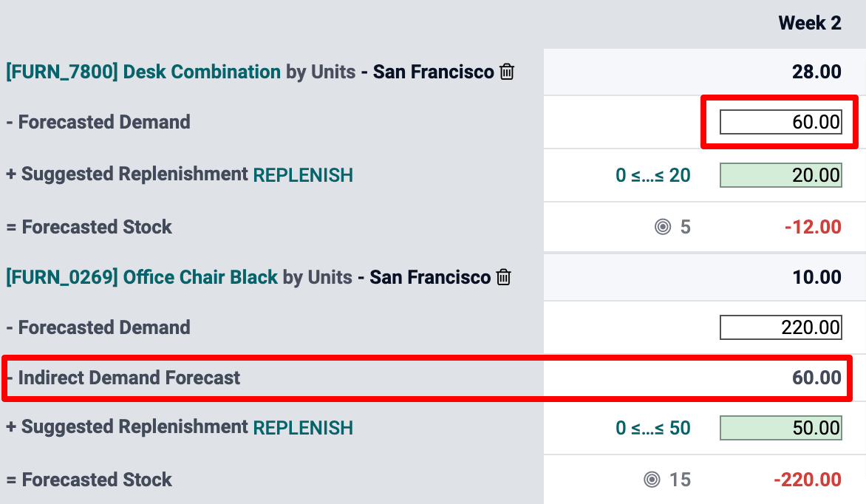Viewport: 866px width, 504px height.
Task: Click the 28.00 starting inventory for Desk Combination
Action: [x=816, y=72]
